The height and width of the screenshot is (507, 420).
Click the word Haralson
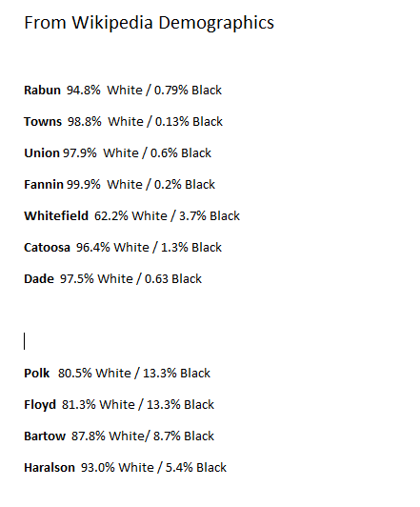click(50, 468)
